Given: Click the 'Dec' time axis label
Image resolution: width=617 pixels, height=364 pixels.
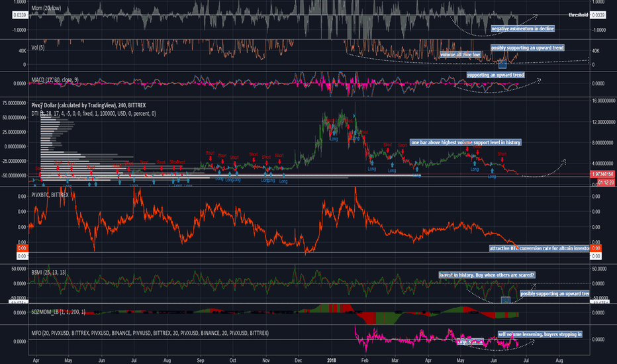Looking at the screenshot, I should (x=298, y=361).
